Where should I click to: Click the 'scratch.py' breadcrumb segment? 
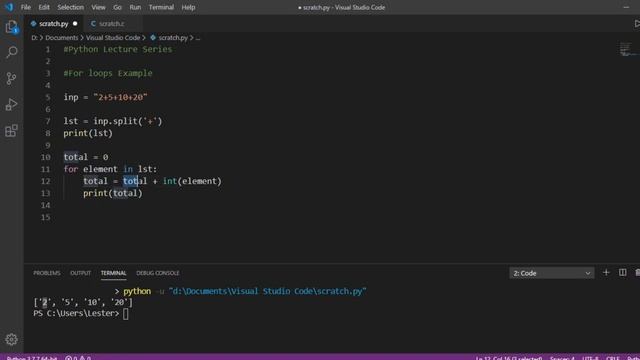(173, 38)
